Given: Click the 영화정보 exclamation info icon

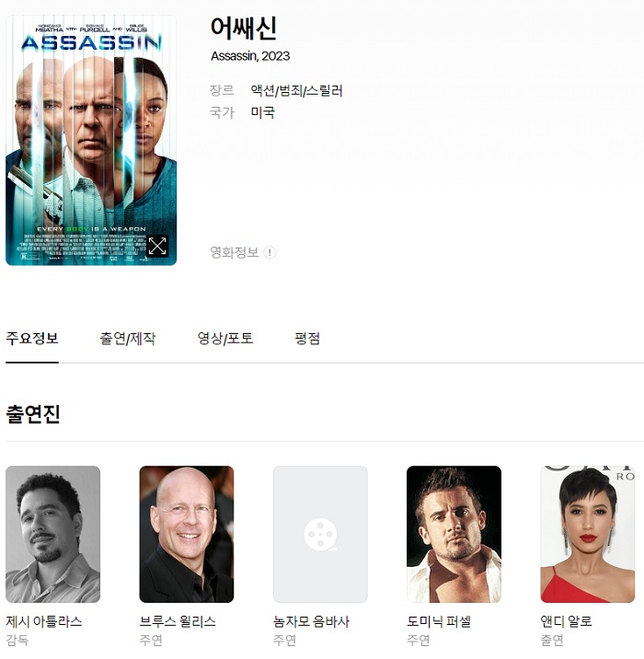Looking at the screenshot, I should (x=270, y=252).
